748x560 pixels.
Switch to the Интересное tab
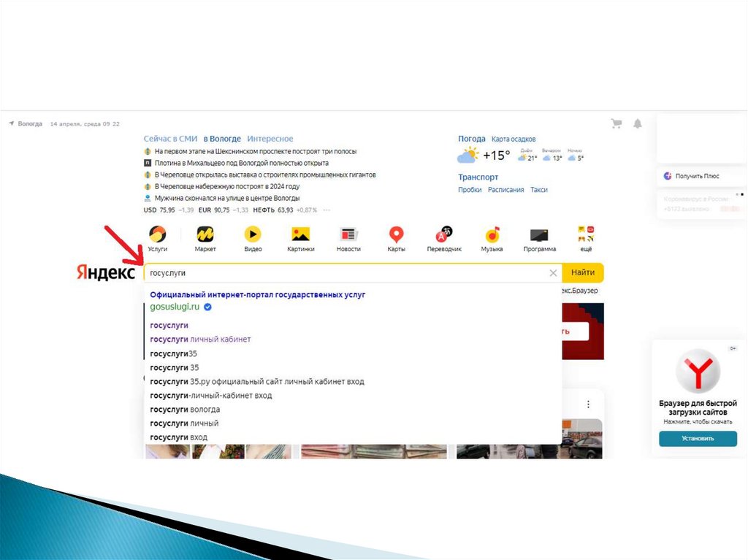coord(270,139)
